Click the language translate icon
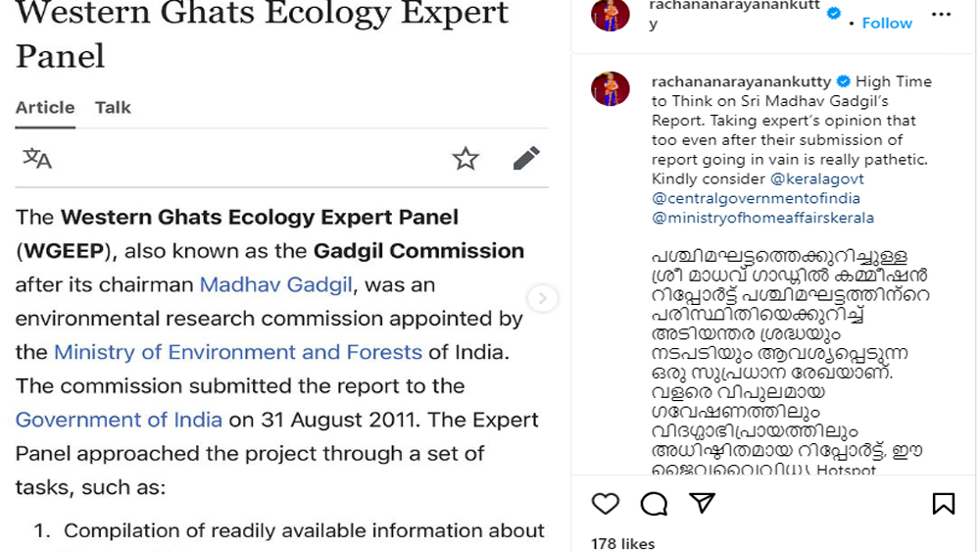 (37, 158)
